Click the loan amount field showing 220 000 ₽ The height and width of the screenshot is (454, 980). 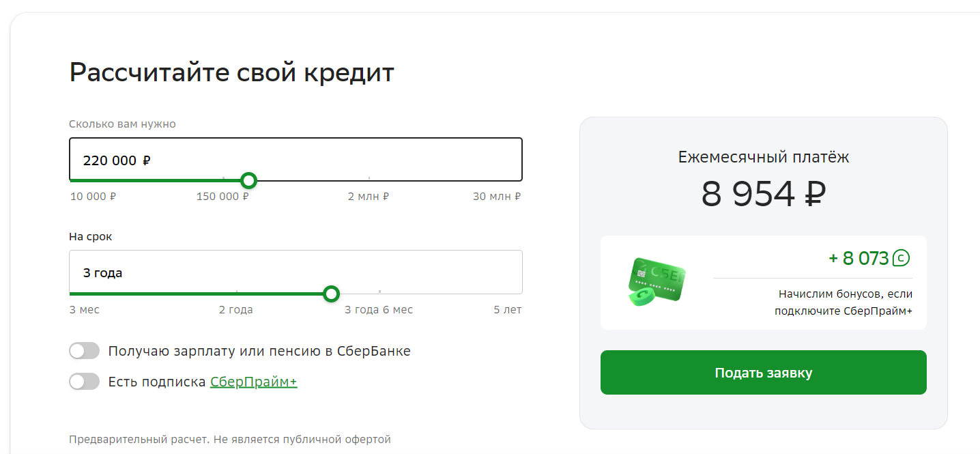click(296, 160)
